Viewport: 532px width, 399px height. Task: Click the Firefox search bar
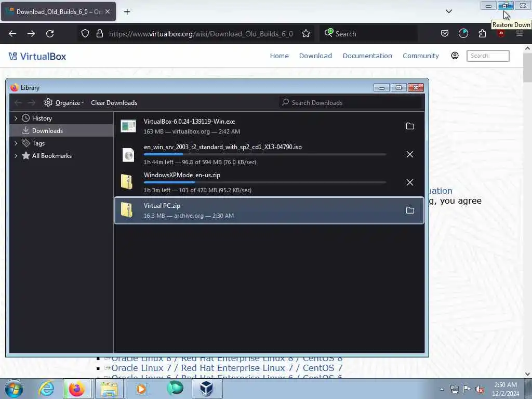pyautogui.click(x=368, y=34)
